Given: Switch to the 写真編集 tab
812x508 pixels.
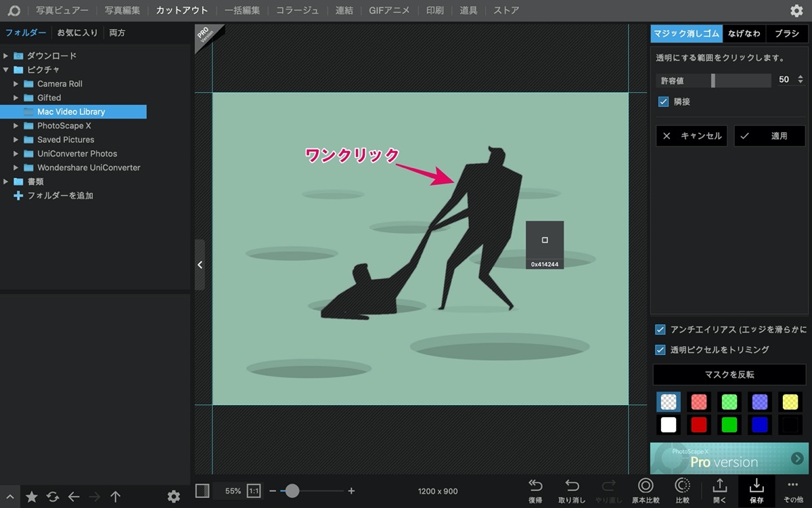Looking at the screenshot, I should [122, 10].
